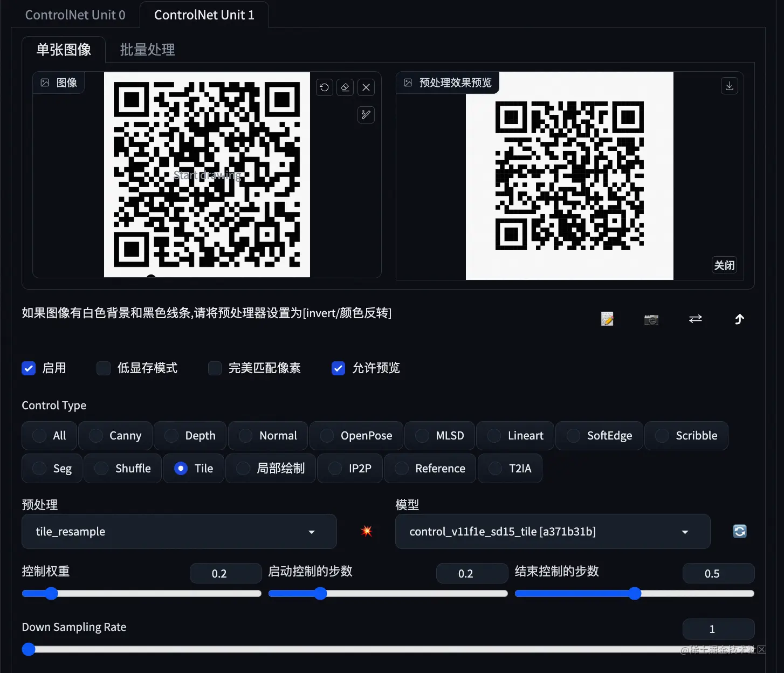Click the 启动控制的步数 slider handle
The width and height of the screenshot is (784, 673).
[x=320, y=594]
